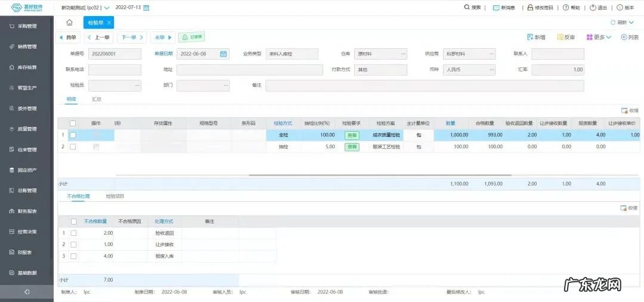Switch to the 汇总 tab
Screen dimensions: 644x302
coord(96,99)
